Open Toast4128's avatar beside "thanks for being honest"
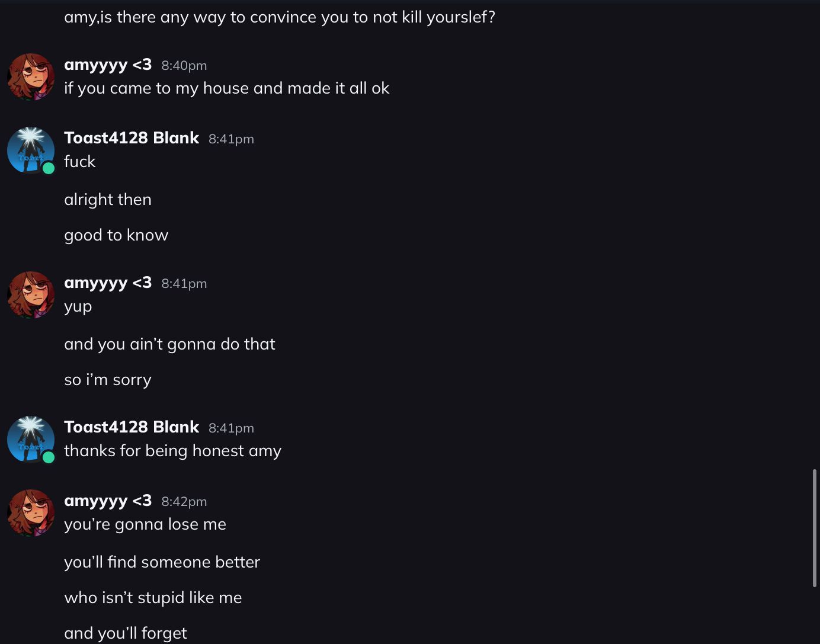 click(x=31, y=440)
